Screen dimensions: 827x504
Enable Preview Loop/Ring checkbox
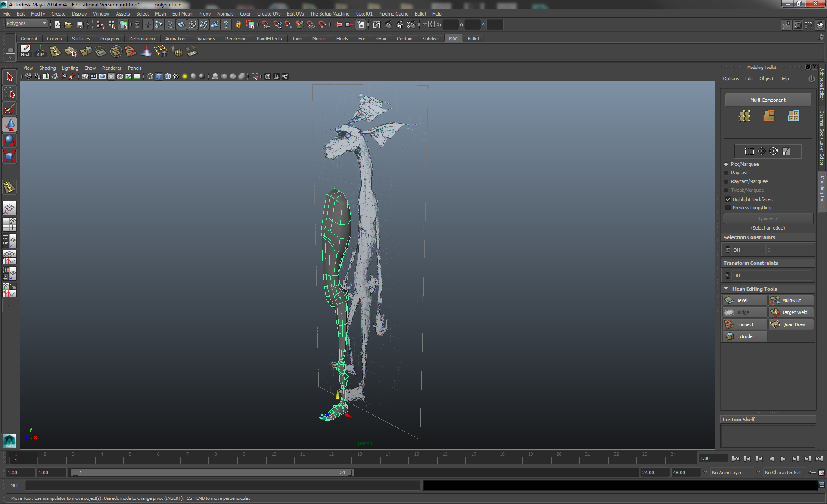click(728, 208)
